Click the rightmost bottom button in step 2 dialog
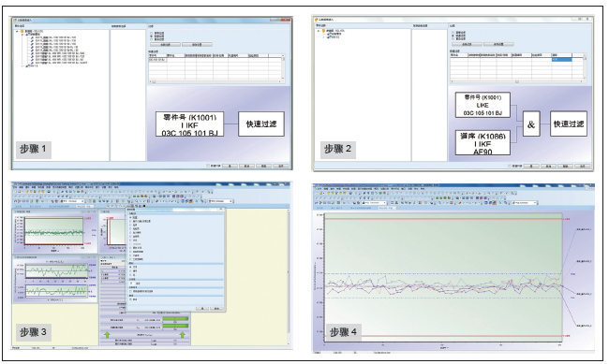The height and width of the screenshot is (364, 609). 583,166
